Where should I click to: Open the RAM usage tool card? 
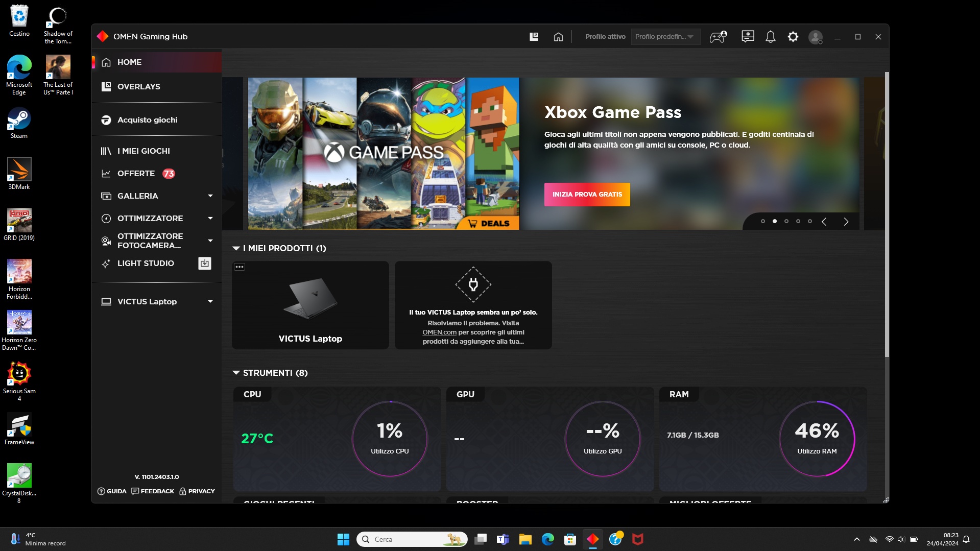[x=763, y=439]
